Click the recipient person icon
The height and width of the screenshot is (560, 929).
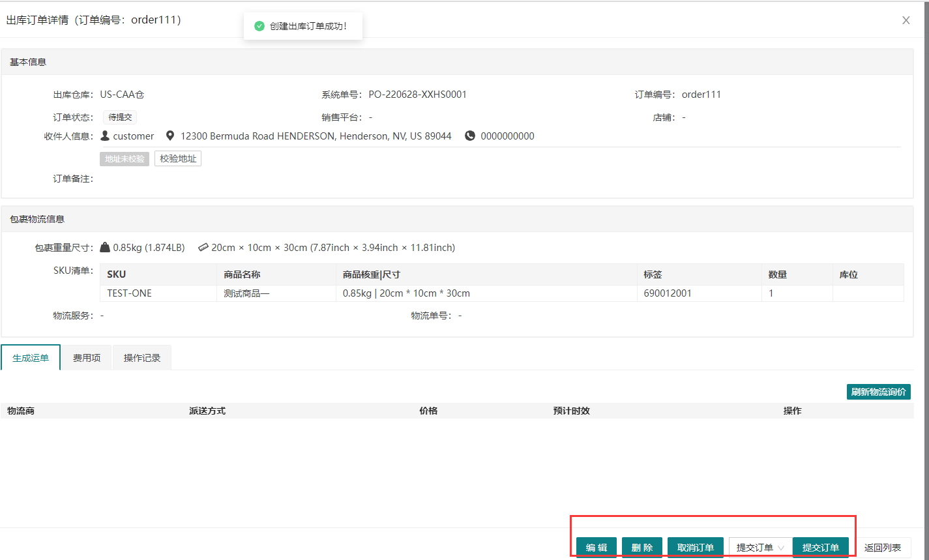[x=105, y=136]
